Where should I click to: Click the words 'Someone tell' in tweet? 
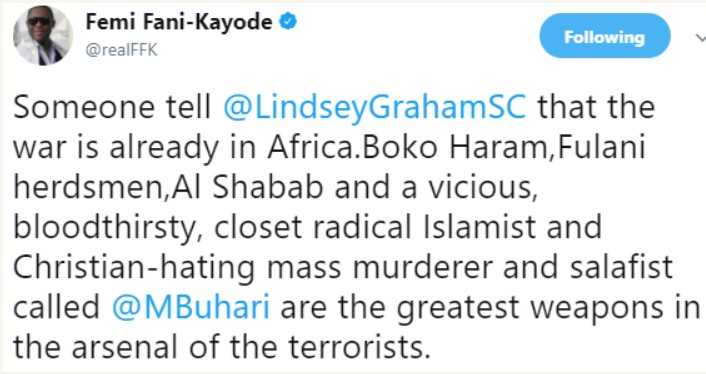(x=112, y=107)
